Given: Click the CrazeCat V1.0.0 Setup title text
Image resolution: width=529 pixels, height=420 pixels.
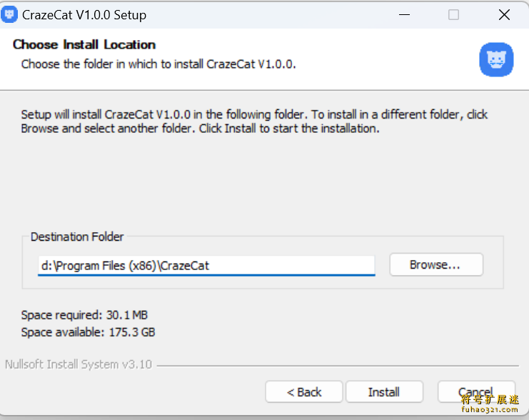Looking at the screenshot, I should [x=84, y=15].
